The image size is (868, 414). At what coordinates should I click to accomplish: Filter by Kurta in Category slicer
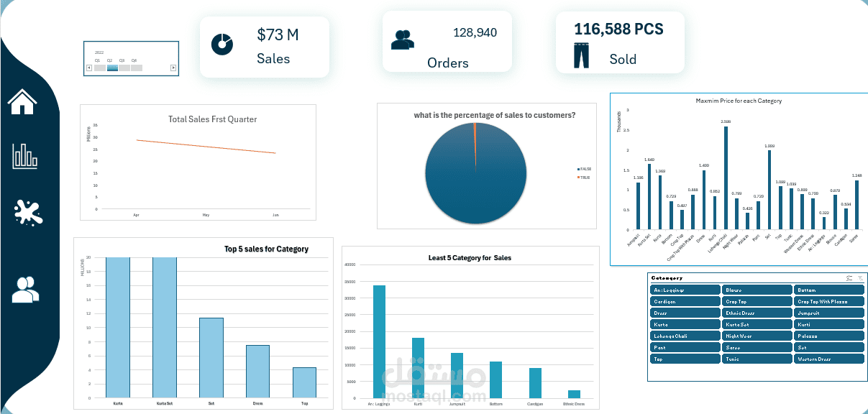685,324
